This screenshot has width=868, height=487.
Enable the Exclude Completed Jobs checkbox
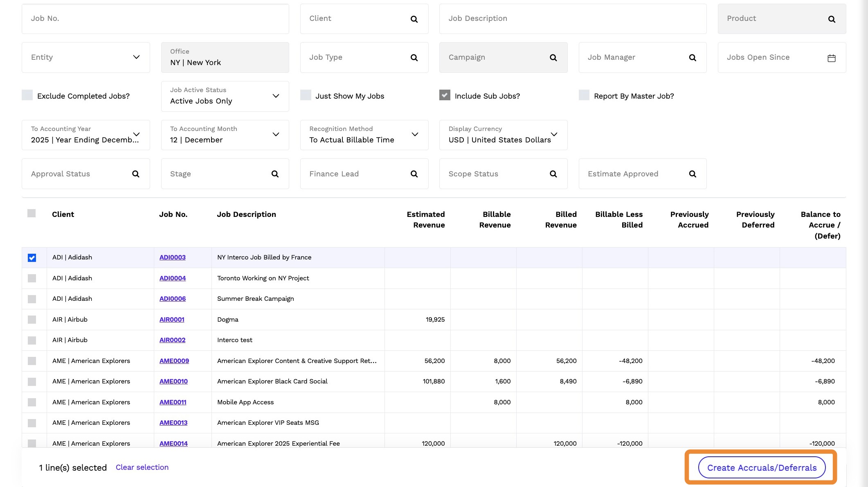coord(27,95)
